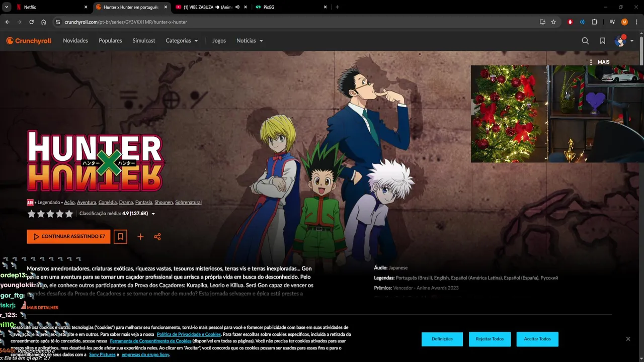Screen dimensions: 644x362
Task: Open Novidades page
Action: [75, 41]
